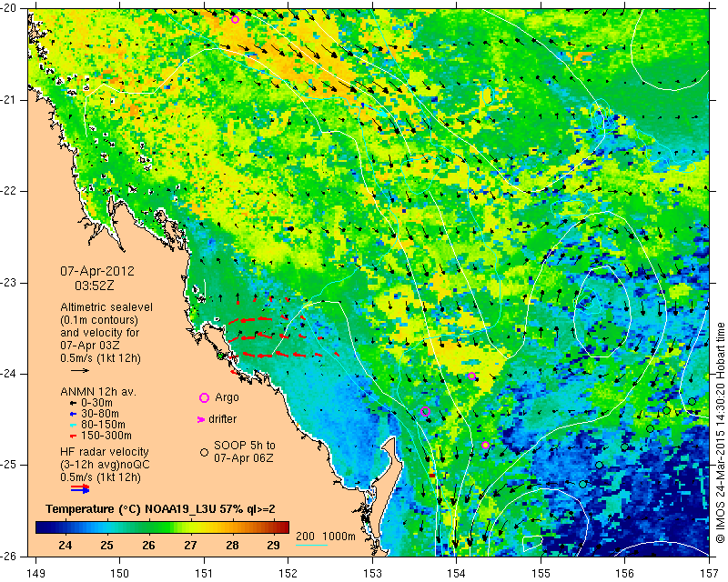Image resolution: width=728 pixels, height=582 pixels.
Task: Click the latitude axis label '-22'
Action: click(x=9, y=191)
